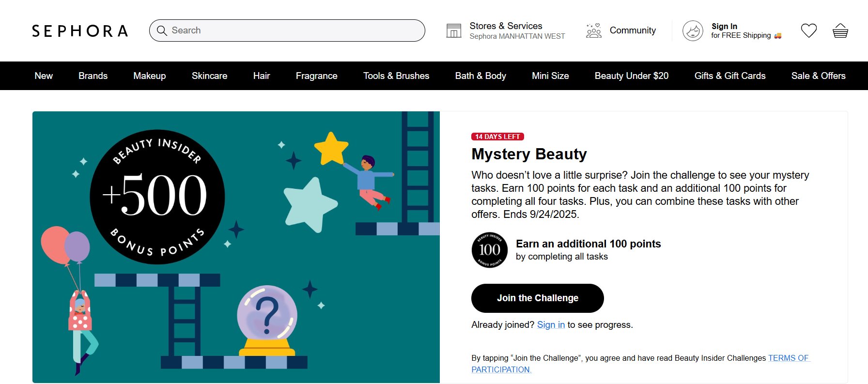Open the Terms of Participation link

click(788, 358)
